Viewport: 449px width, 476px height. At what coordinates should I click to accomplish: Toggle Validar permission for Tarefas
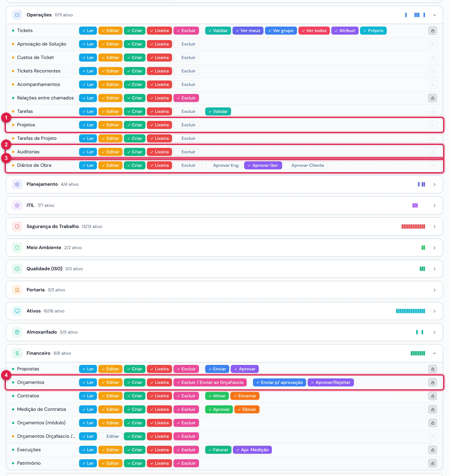(218, 112)
